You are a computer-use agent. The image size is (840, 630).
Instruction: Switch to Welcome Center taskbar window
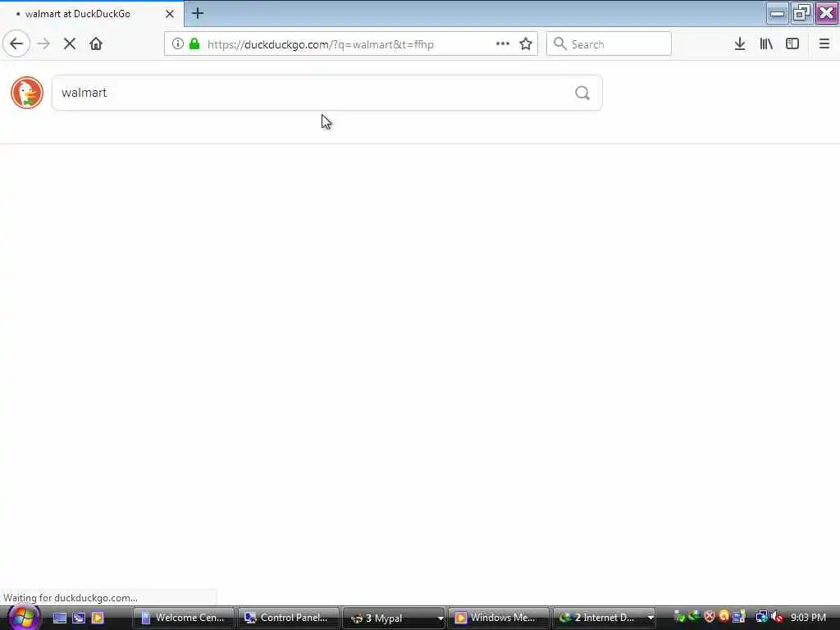[183, 618]
